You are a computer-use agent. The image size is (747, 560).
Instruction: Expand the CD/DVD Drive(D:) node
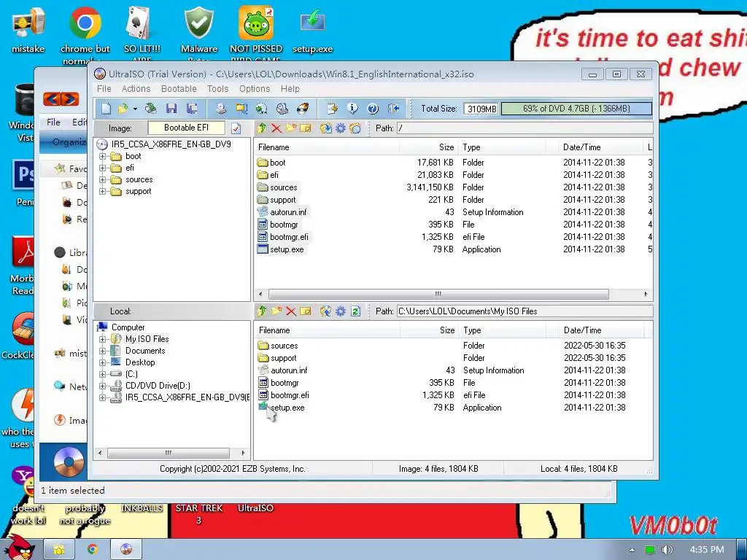(x=102, y=386)
